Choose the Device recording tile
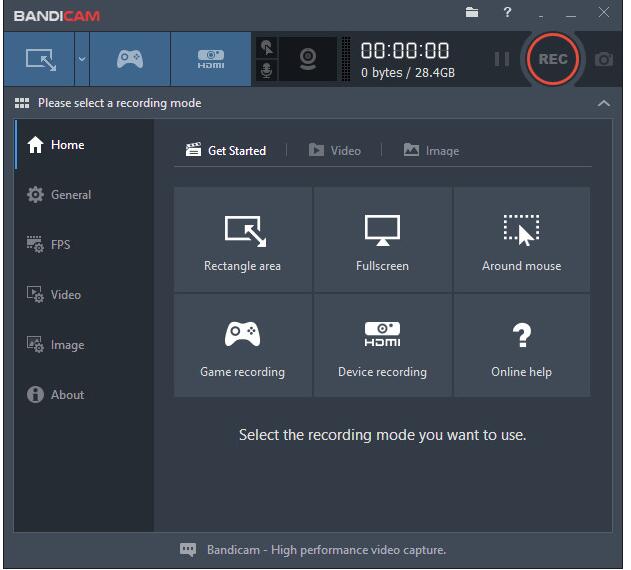This screenshot has width=631, height=570. coord(382,345)
